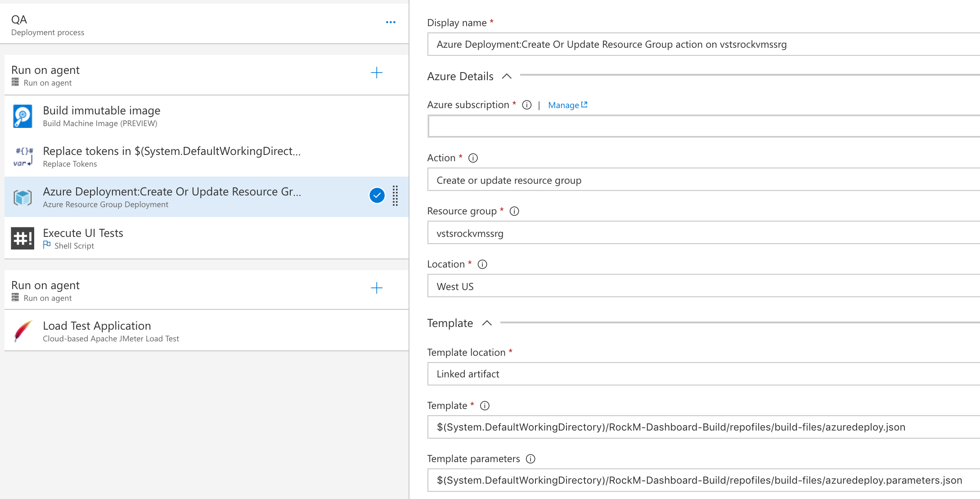Screen dimensions: 980x499
Task: Add a task to the first Run on agent phase
Action: (377, 73)
